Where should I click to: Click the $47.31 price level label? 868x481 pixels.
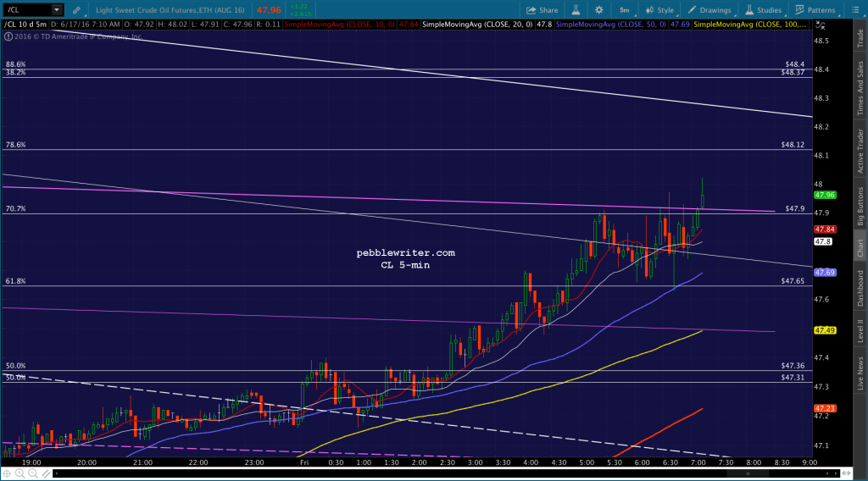coord(793,378)
